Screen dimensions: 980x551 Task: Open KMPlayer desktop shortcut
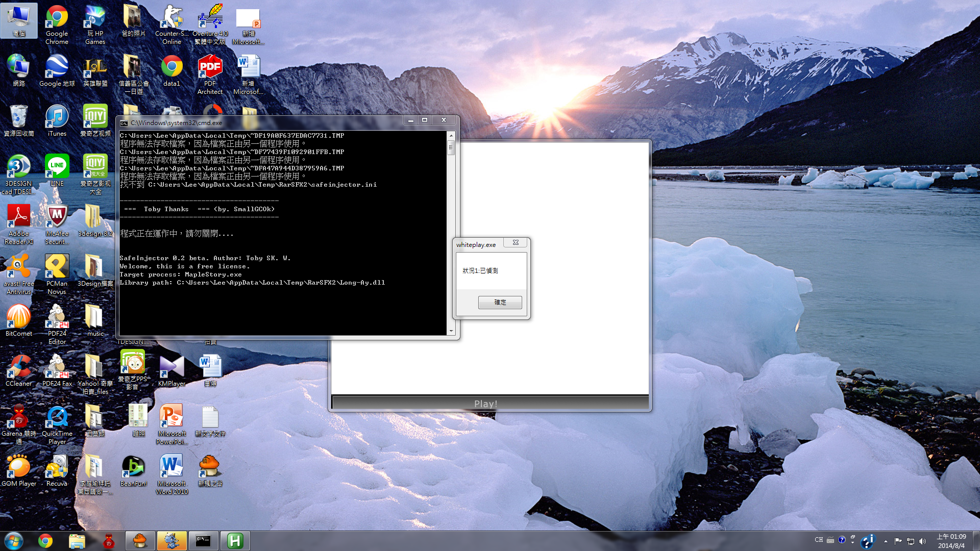(x=171, y=370)
